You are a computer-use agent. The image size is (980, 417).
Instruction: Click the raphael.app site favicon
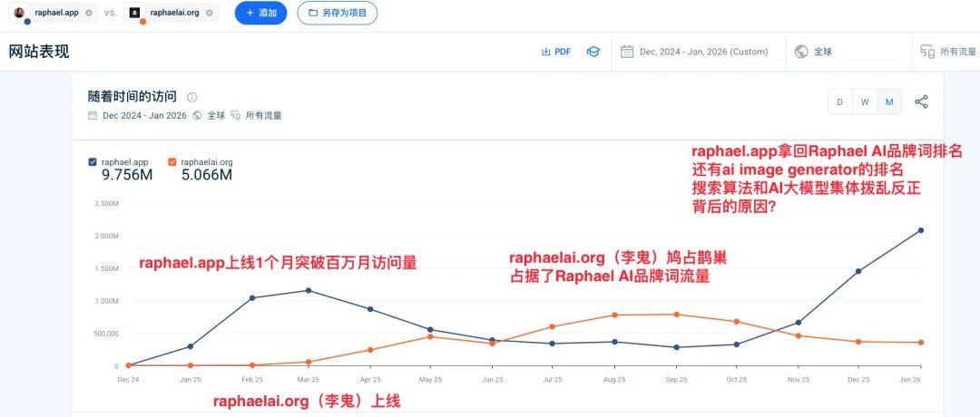20,14
